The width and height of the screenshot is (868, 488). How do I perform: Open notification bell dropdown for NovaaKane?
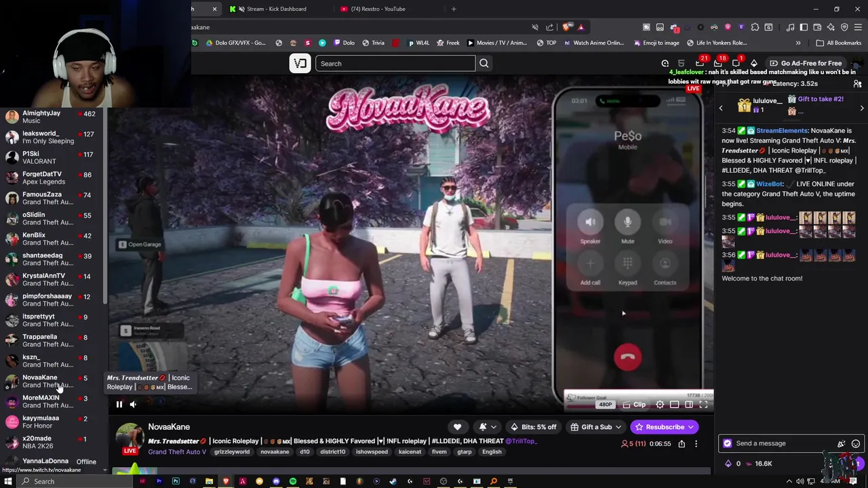tap(488, 427)
